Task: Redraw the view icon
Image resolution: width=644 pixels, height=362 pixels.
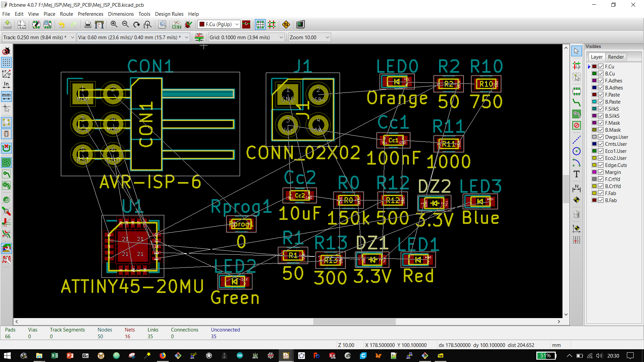Action: pyautogui.click(x=137, y=24)
